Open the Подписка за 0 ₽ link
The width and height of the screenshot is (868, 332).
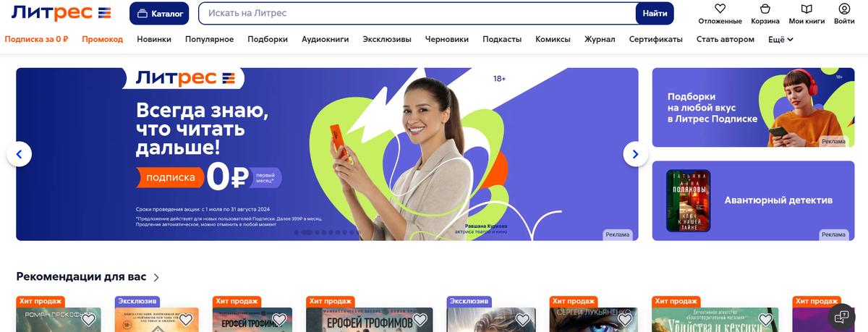point(36,39)
